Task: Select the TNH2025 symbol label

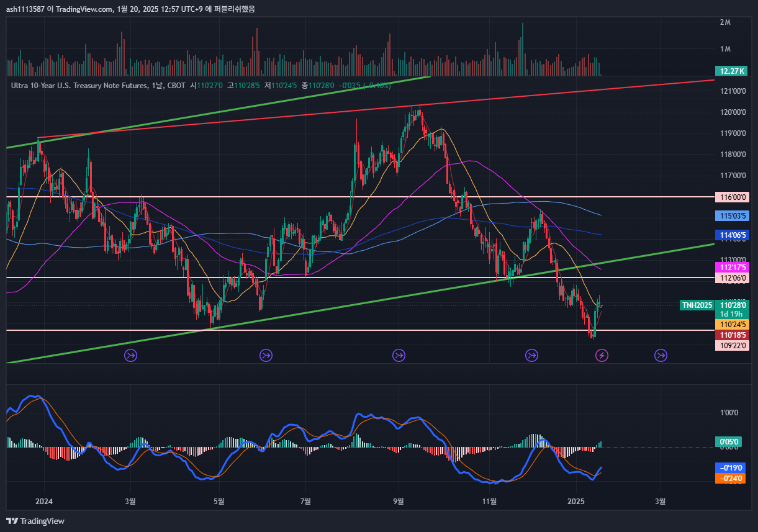Action: pos(697,305)
